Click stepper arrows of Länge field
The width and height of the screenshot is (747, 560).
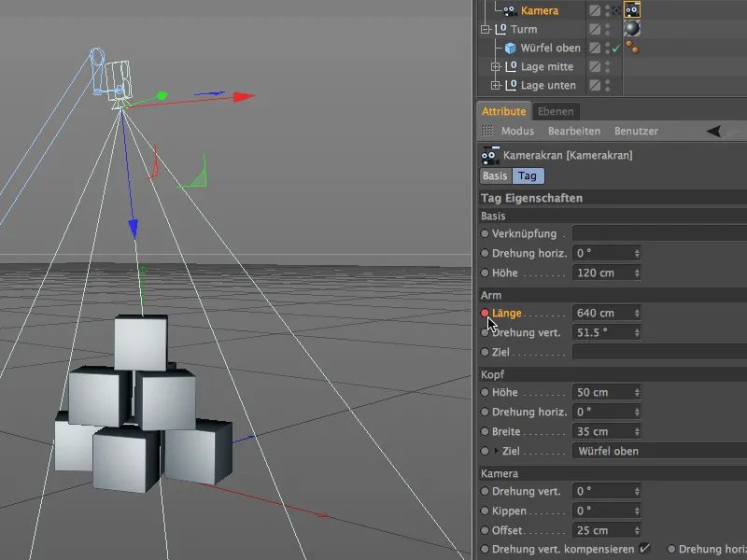tap(637, 313)
